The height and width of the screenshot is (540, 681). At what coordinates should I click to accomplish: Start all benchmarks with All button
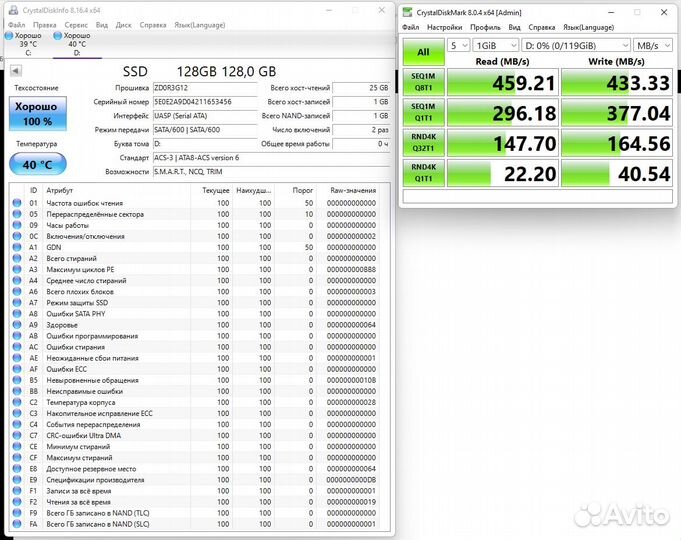[423, 52]
